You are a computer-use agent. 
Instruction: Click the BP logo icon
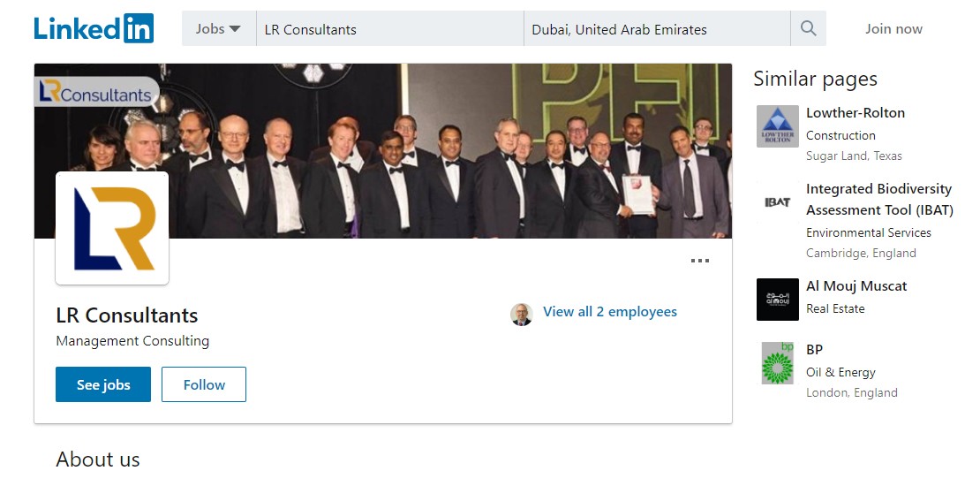coord(777,363)
